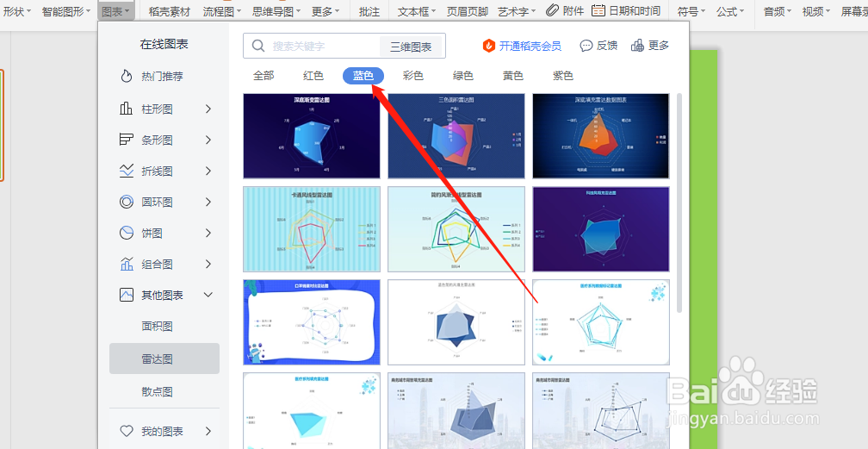Select the 绿色 color filter
This screenshot has height=449, width=868.
(x=462, y=76)
